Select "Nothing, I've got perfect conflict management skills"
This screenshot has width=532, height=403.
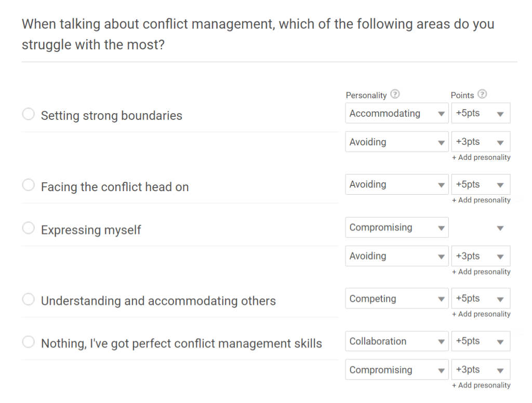[x=29, y=342]
